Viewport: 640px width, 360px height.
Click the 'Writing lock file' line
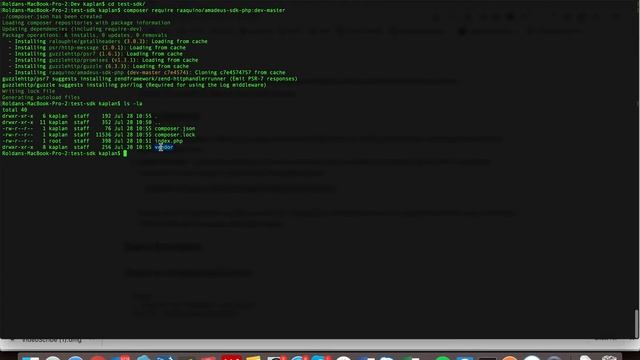point(28,91)
